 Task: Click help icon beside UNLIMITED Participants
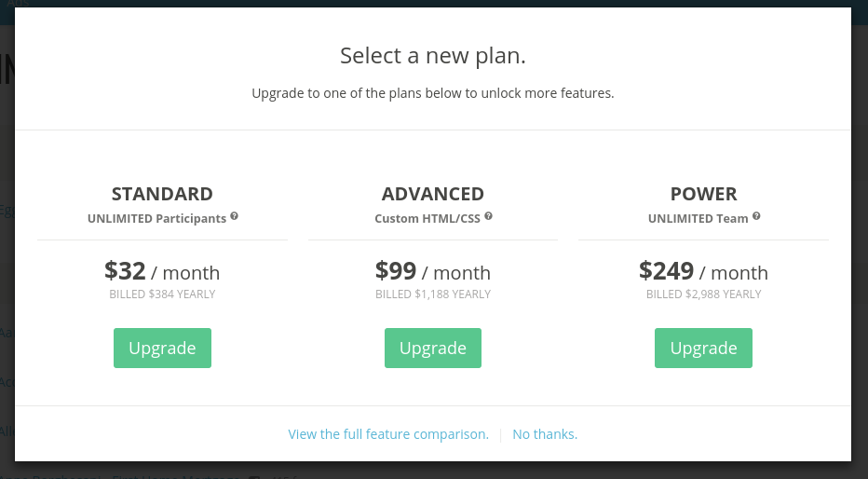tap(235, 216)
